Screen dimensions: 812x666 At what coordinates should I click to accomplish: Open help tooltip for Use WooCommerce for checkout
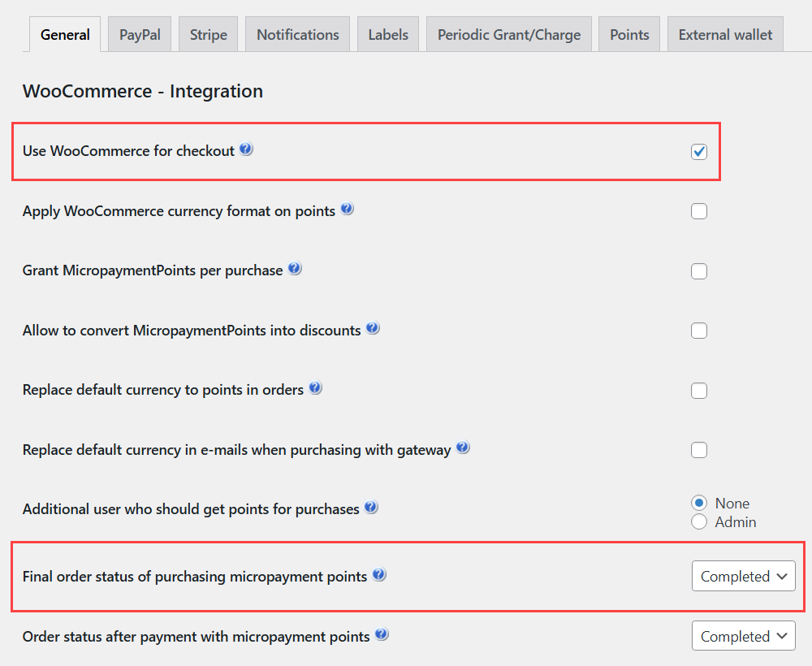pyautogui.click(x=246, y=149)
